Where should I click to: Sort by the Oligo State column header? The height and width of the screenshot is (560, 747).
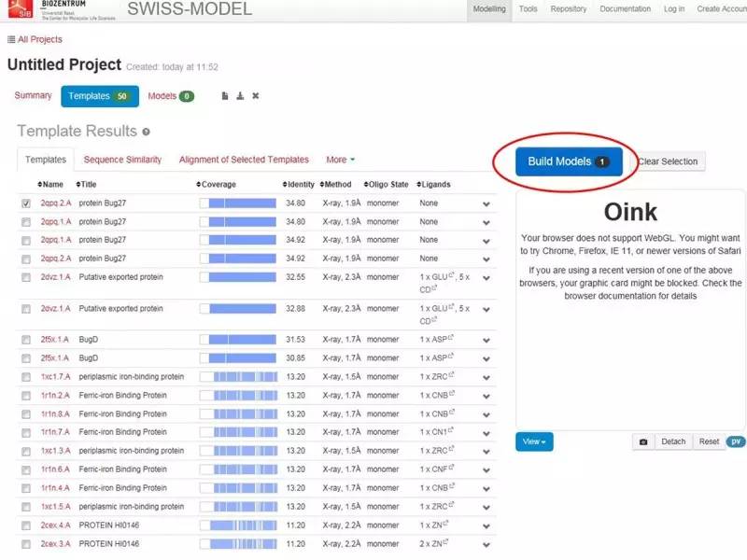click(x=386, y=184)
